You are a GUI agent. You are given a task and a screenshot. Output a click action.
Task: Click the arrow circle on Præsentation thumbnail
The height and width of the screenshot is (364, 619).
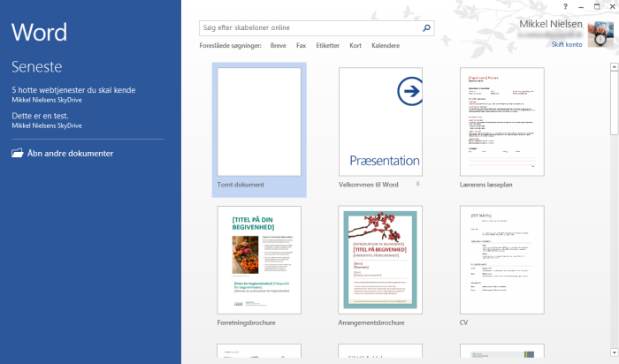pyautogui.click(x=410, y=91)
